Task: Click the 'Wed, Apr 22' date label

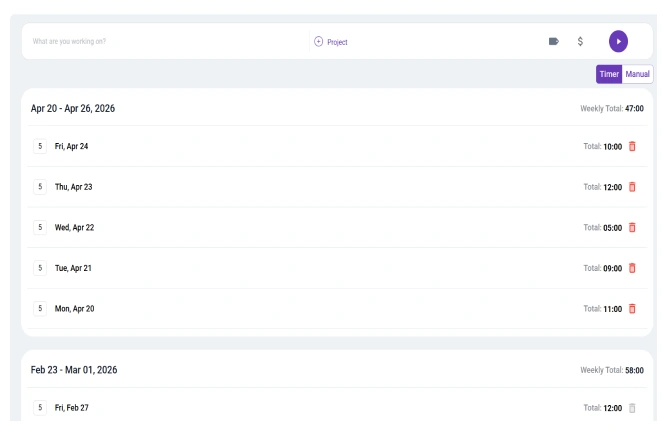Action: click(74, 227)
